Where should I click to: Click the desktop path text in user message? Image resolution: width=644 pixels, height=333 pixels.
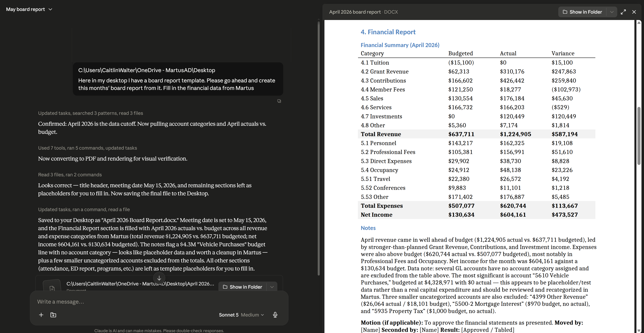click(146, 70)
